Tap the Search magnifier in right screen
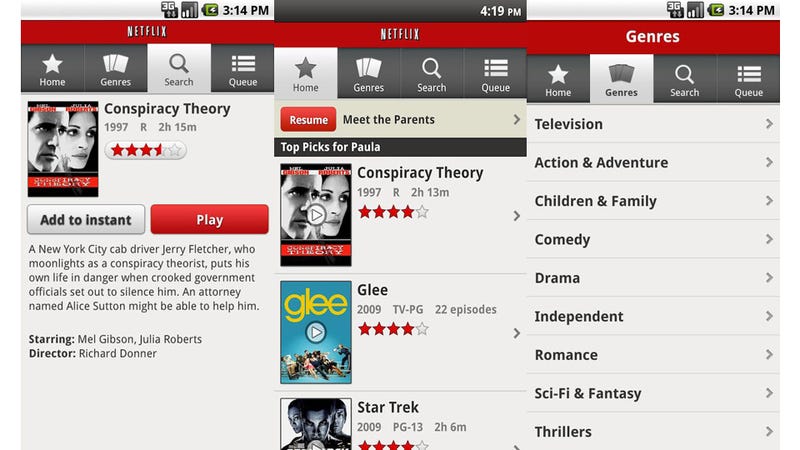 684,74
